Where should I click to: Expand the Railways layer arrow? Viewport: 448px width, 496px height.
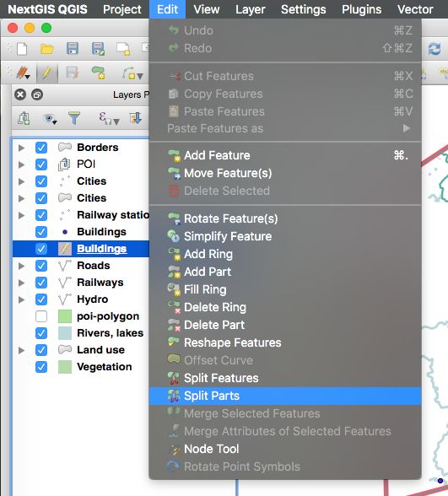[21, 283]
